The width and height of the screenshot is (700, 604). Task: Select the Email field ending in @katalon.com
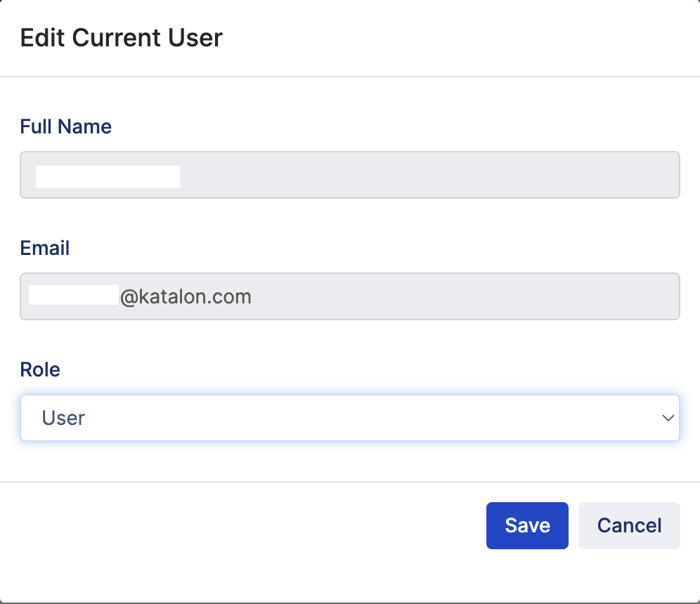coord(350,296)
